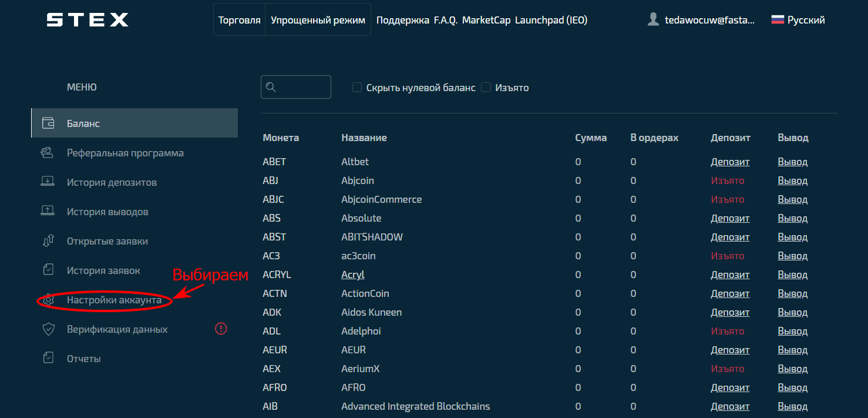Click the red verification warning icon
The width and height of the screenshot is (868, 418).
(x=221, y=329)
